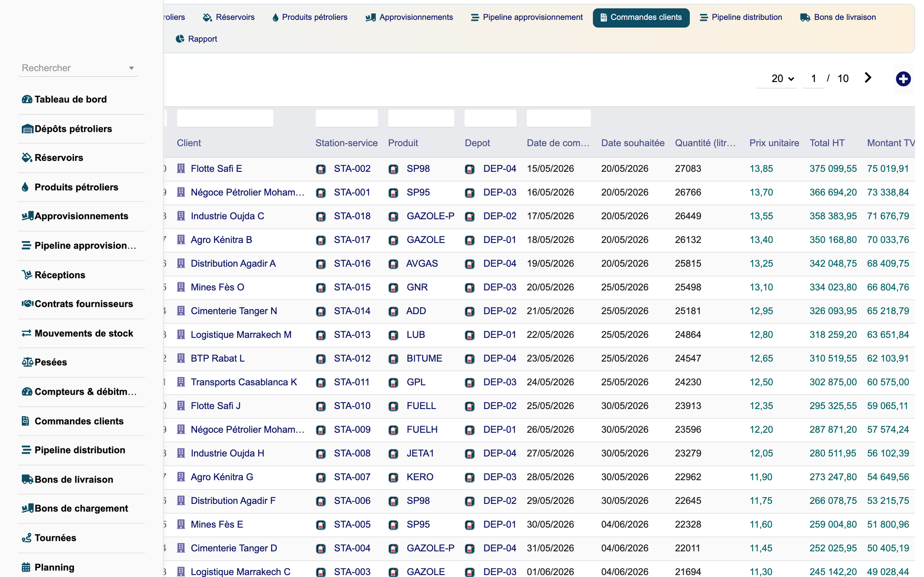Open the Approvisionnements tab
Screen dimensions: 924x577
pos(409,18)
